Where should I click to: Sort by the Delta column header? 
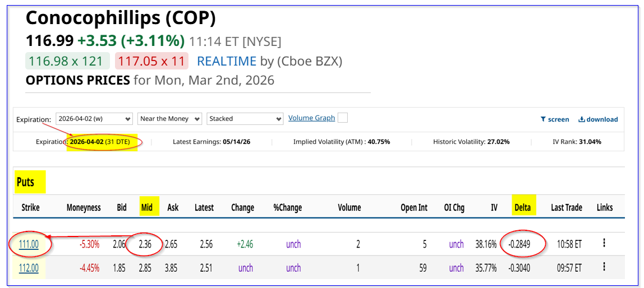pos(523,207)
